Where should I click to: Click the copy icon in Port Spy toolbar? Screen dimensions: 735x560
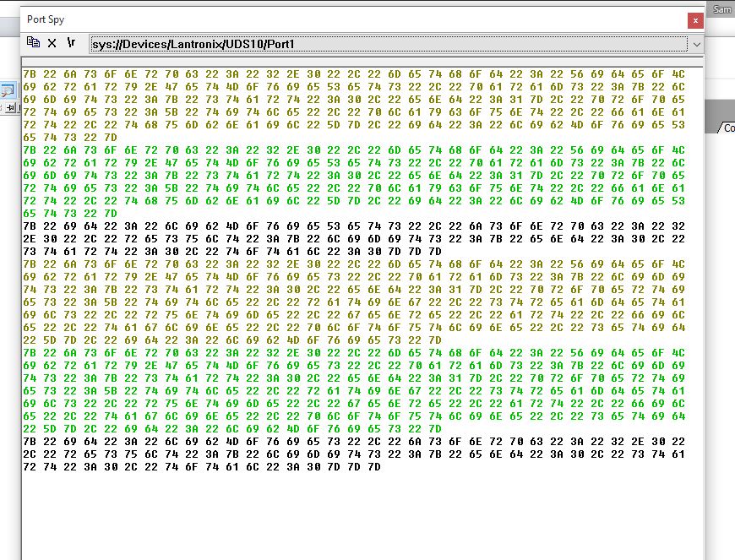coord(33,42)
